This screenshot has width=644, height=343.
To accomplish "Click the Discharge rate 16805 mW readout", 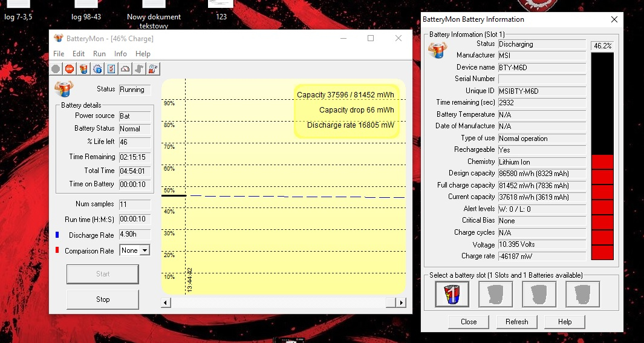I will pos(351,125).
